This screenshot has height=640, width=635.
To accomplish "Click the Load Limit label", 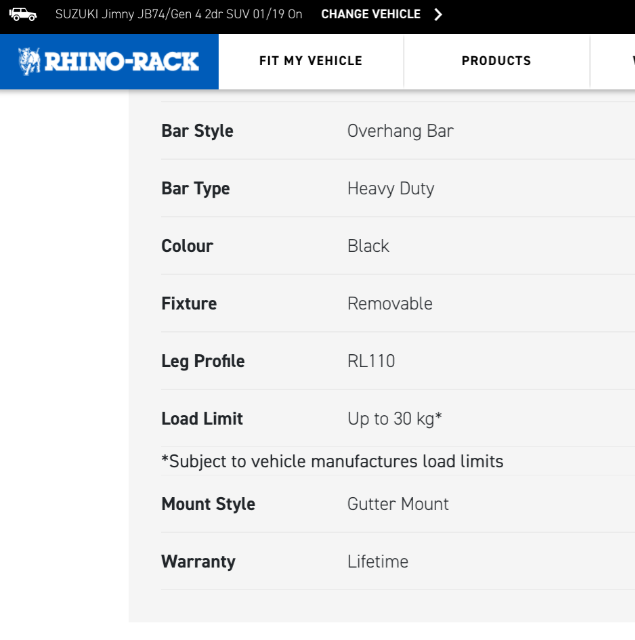I will pyautogui.click(x=202, y=419).
